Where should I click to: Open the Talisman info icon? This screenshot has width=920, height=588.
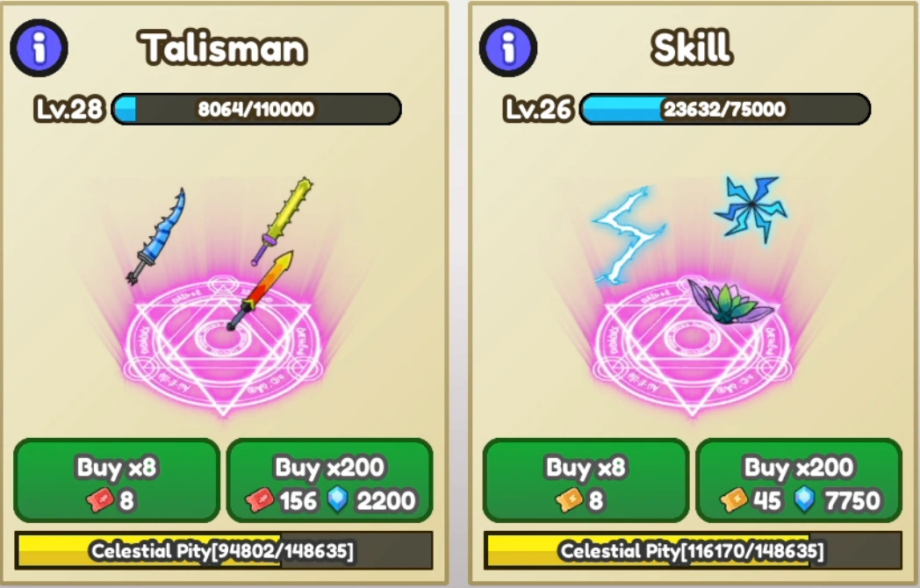coord(39,47)
